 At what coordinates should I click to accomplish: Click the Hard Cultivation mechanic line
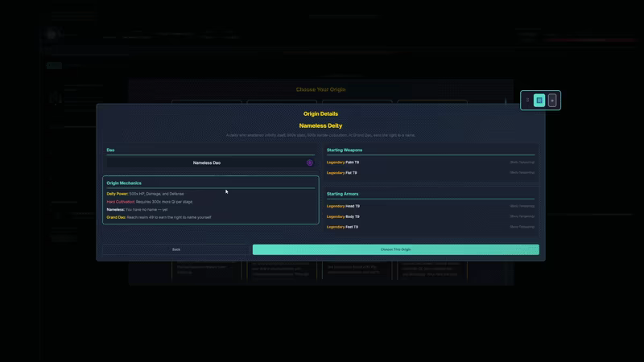150,202
